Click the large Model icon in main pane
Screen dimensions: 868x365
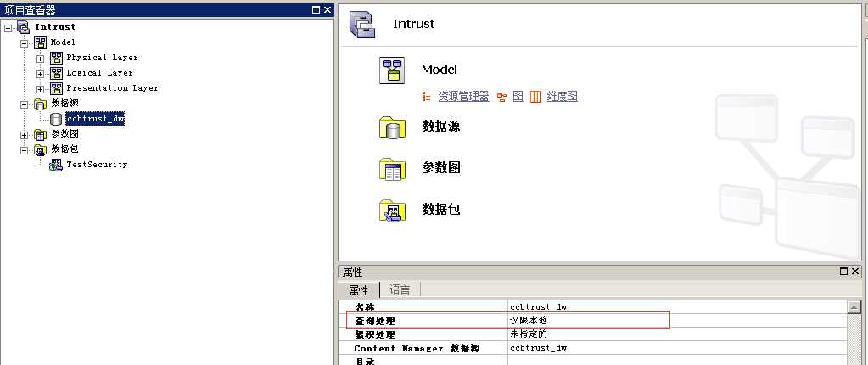pos(392,70)
